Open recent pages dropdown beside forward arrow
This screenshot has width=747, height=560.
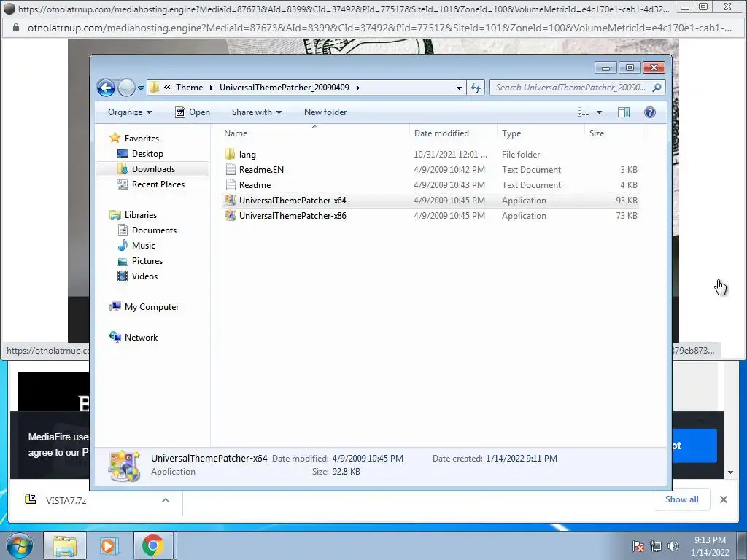(x=141, y=88)
